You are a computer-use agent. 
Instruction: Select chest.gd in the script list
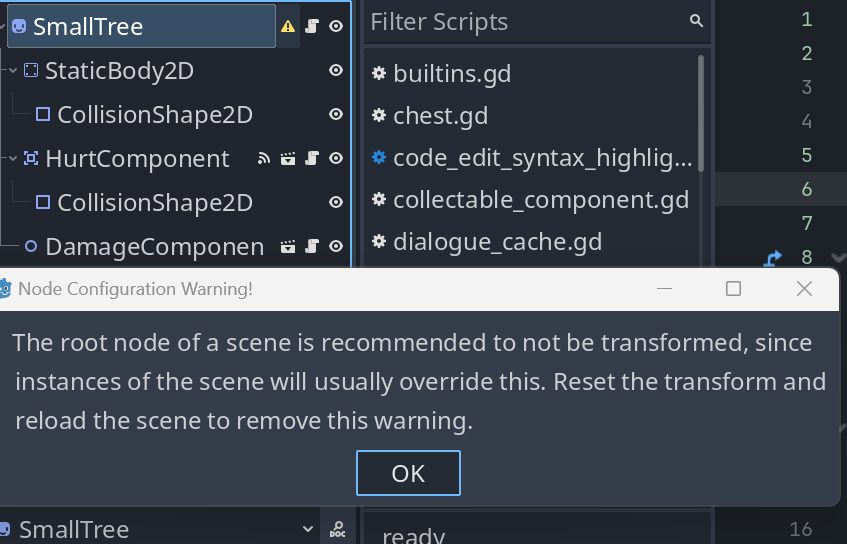[x=440, y=116]
